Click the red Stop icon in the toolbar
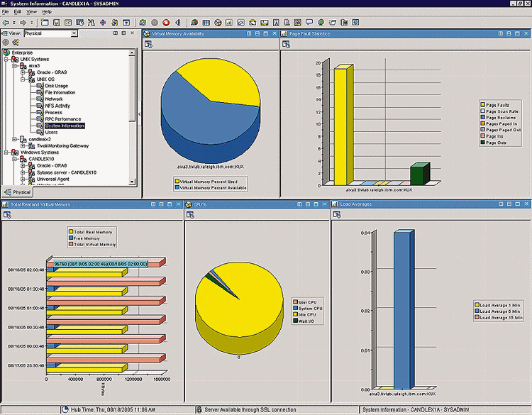The height and width of the screenshot is (415, 532). click(166, 23)
